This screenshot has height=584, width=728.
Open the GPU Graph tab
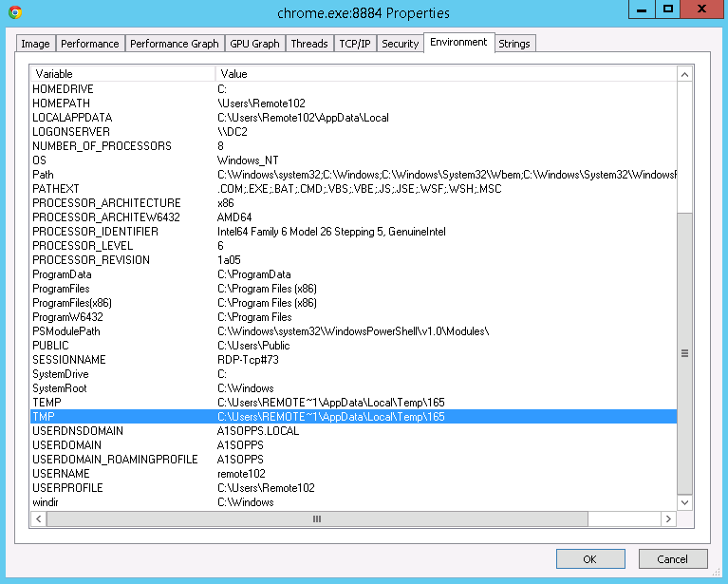[x=253, y=44]
